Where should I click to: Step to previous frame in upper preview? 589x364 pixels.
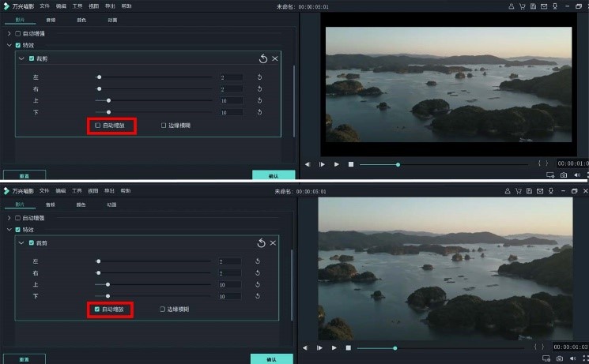tap(308, 164)
